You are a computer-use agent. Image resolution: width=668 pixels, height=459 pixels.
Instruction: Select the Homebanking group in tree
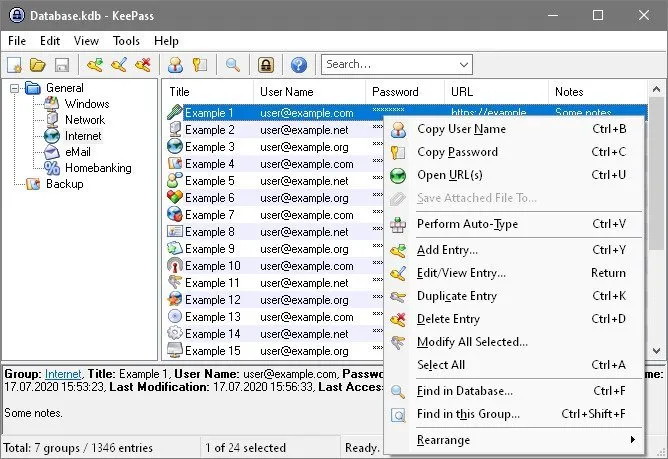pyautogui.click(x=98, y=168)
